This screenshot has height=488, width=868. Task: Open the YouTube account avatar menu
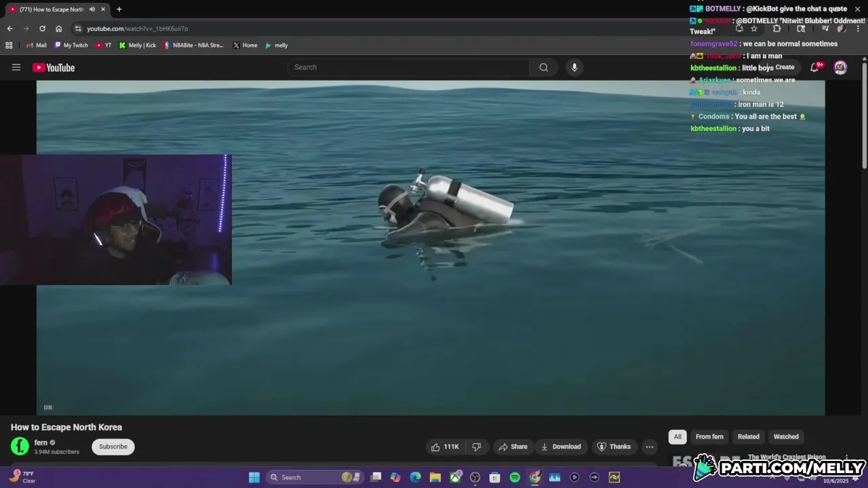pos(840,67)
